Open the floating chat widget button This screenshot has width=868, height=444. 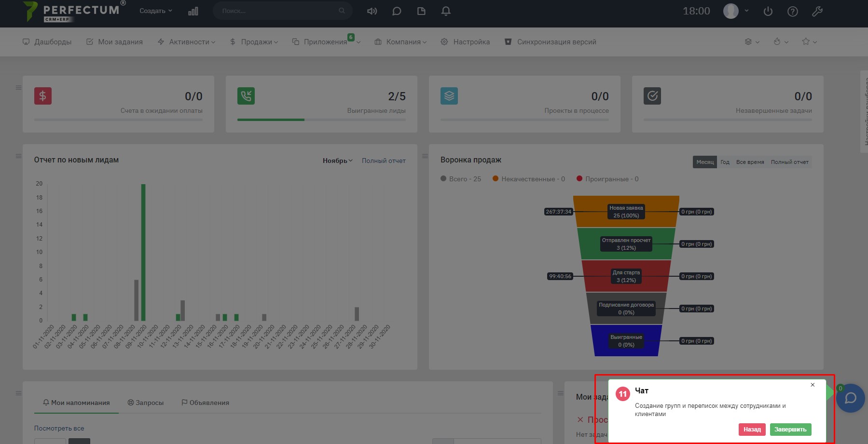[x=850, y=398]
